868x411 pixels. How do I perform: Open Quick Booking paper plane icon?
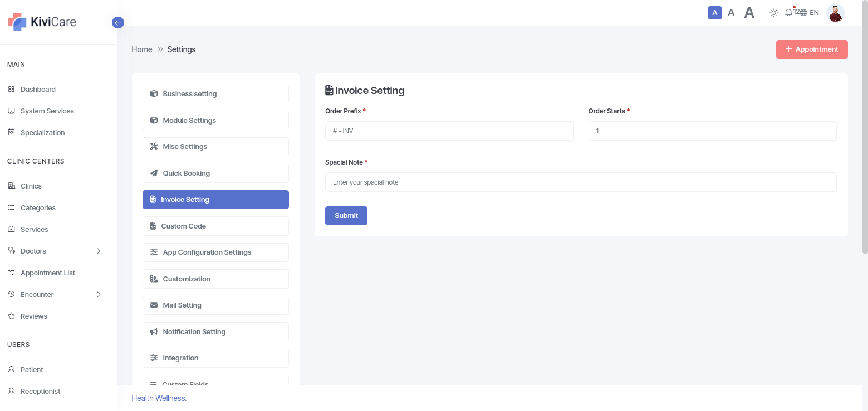pyautogui.click(x=154, y=174)
